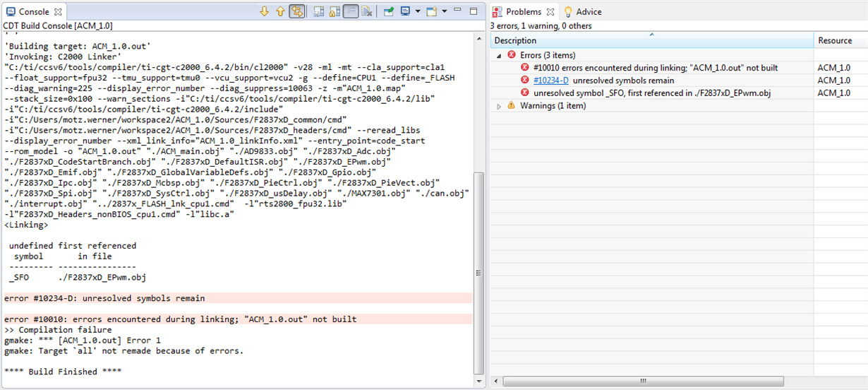Click the Problems view horizontal scrollbar thumb
Viewport: 868px width, 390px height.
tap(641, 382)
